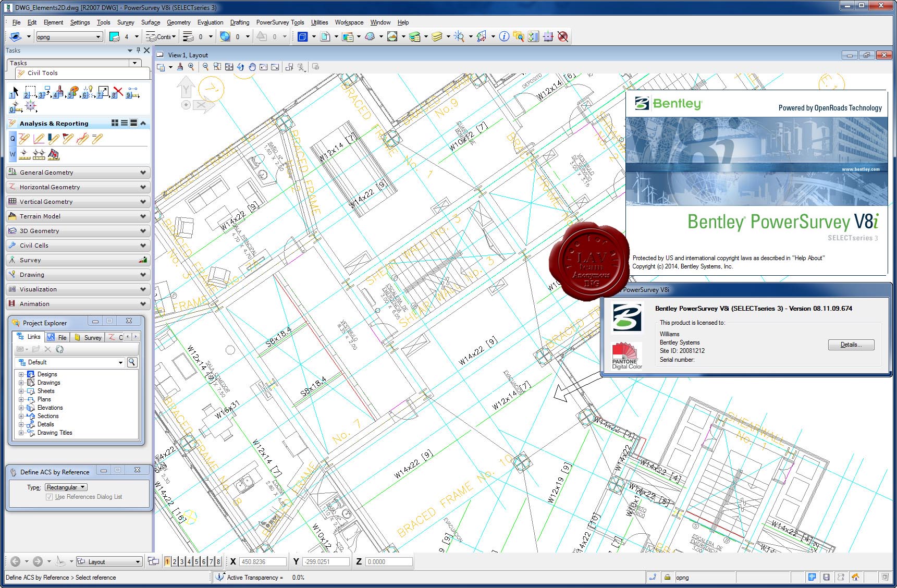
Task: Click the Fit View icon
Action: [x=229, y=67]
